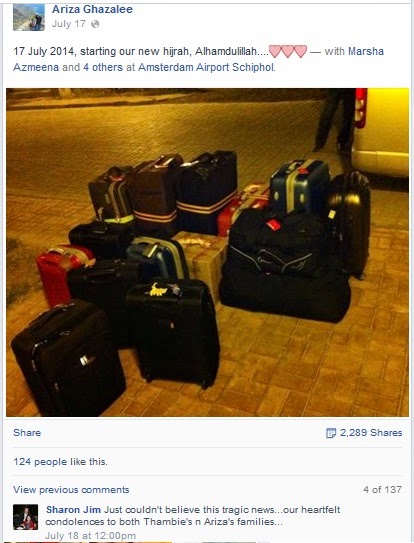Image resolution: width=414 pixels, height=543 pixels.
Task: Open Ariza Ghazalee's profile picture
Action: [x=29, y=17]
